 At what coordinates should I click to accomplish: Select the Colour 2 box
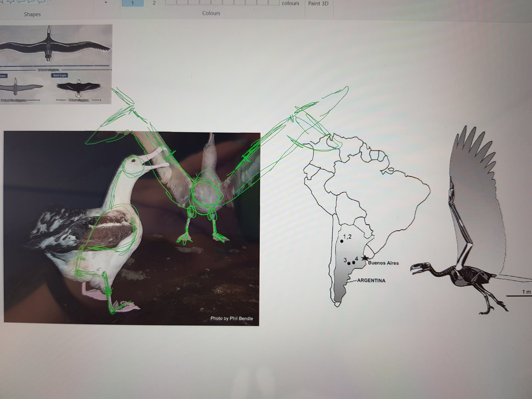[154, 3]
